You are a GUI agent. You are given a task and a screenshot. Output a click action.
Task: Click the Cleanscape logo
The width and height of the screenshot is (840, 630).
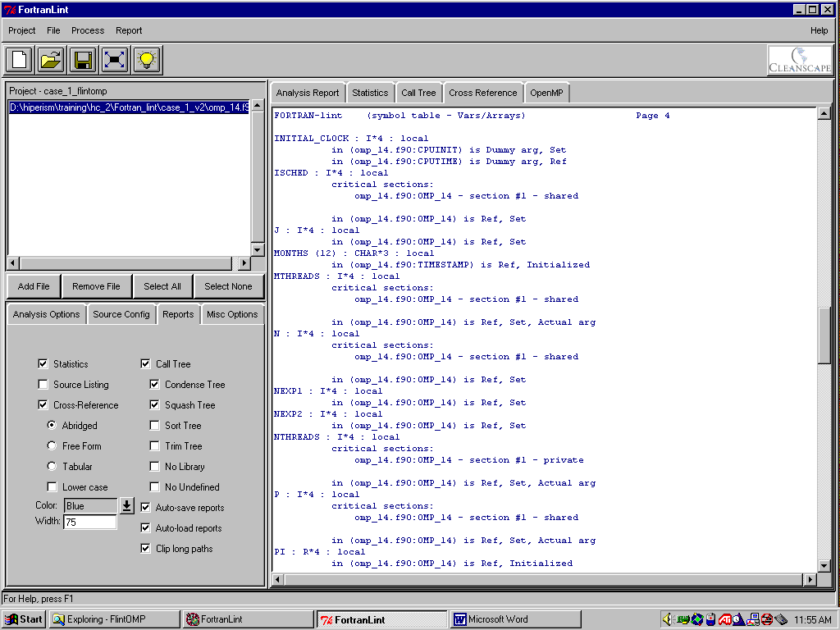(800, 60)
